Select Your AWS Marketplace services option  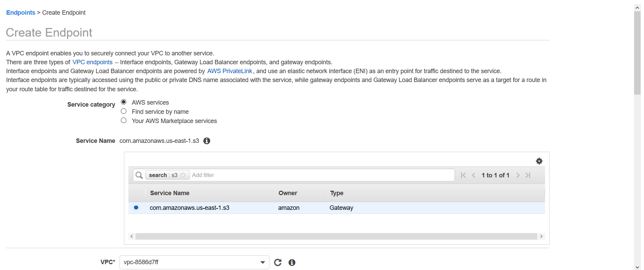pyautogui.click(x=124, y=120)
